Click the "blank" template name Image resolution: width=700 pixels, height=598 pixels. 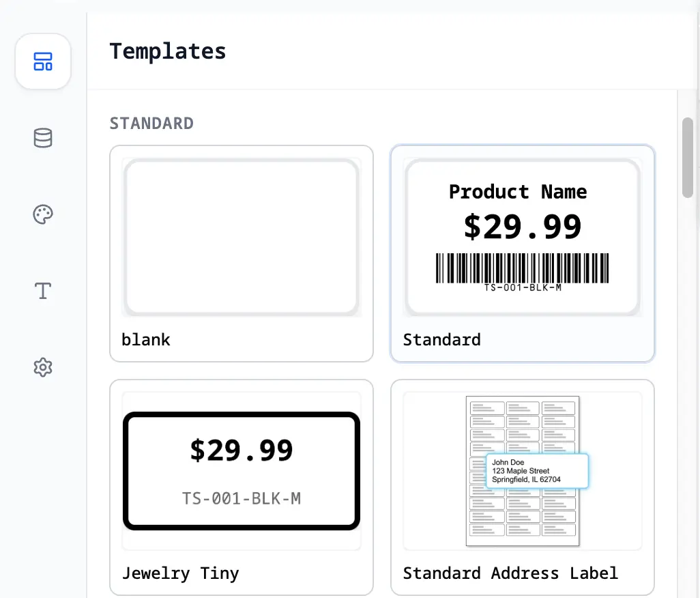(x=146, y=339)
